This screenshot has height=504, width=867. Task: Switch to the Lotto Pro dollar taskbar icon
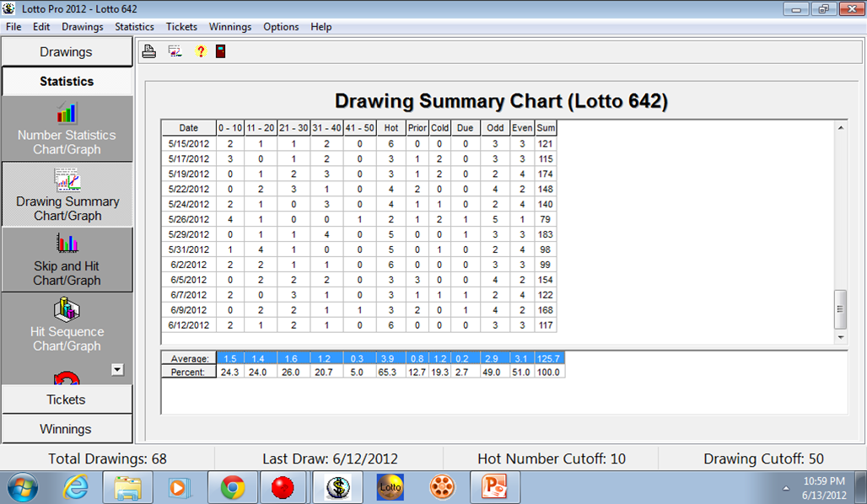point(337,488)
